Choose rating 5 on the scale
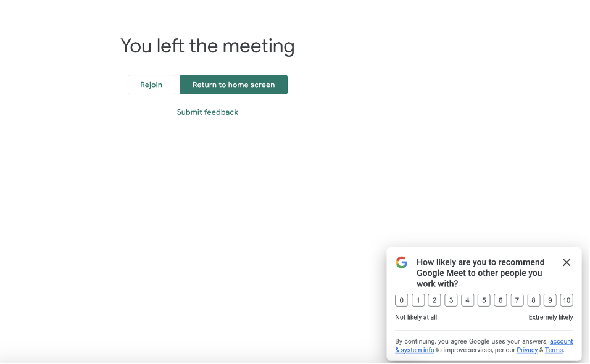The height and width of the screenshot is (364, 590). 484,300
